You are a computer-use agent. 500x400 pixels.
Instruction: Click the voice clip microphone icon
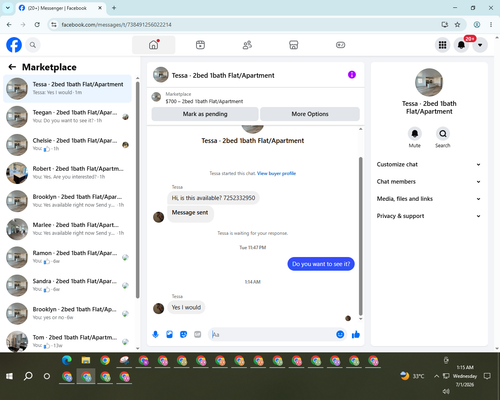coord(155,334)
